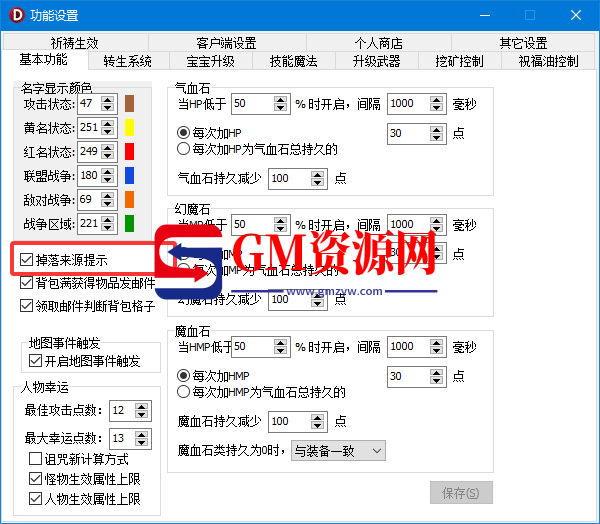Uncheck 怪物生效属性上限 option

click(36, 479)
